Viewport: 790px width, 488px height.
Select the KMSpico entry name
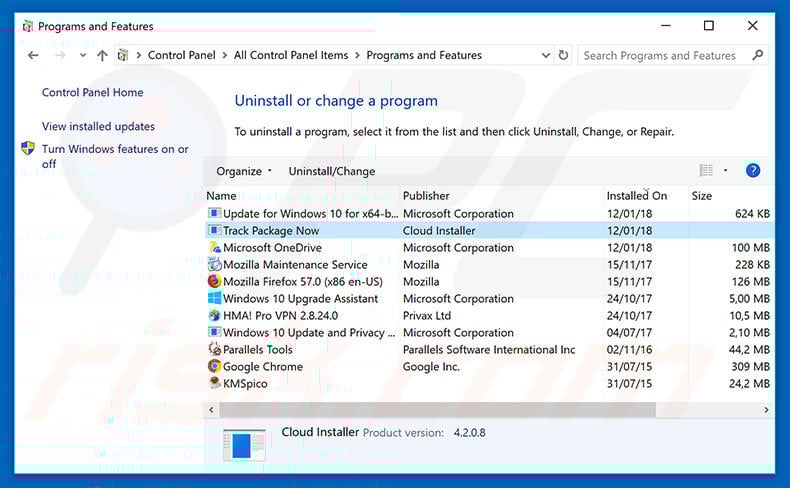(x=245, y=384)
